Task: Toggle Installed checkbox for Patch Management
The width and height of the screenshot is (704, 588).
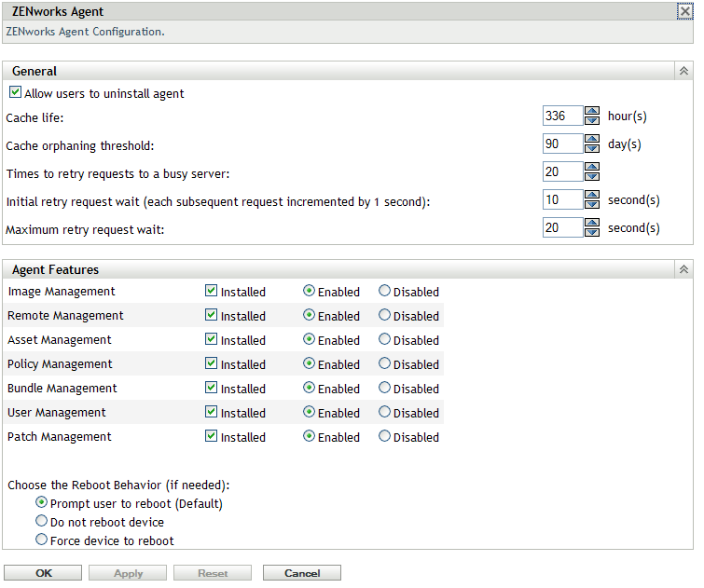Action: 211,436
